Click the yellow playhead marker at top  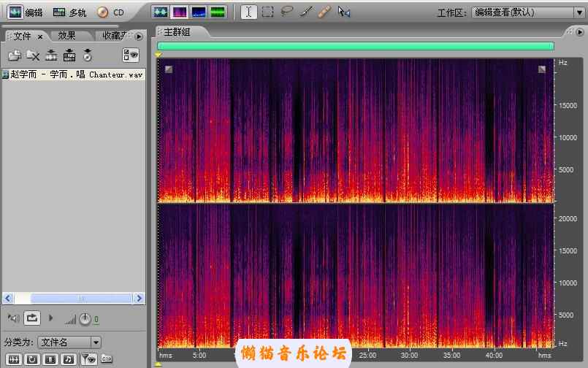point(159,55)
